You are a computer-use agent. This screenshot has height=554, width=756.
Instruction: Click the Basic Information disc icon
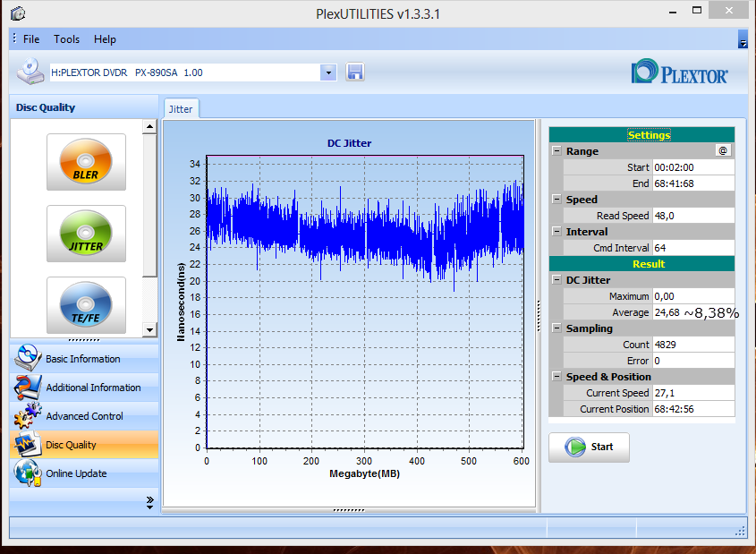click(28, 358)
